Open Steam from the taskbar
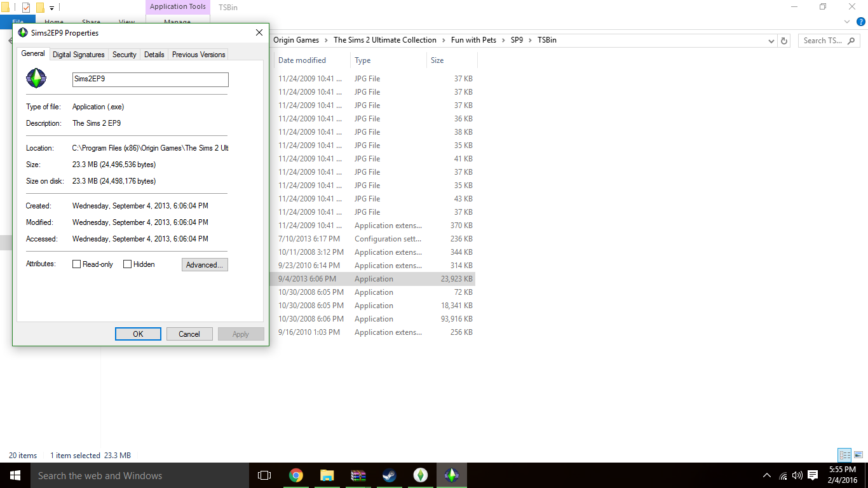This screenshot has width=868, height=488. click(x=389, y=475)
